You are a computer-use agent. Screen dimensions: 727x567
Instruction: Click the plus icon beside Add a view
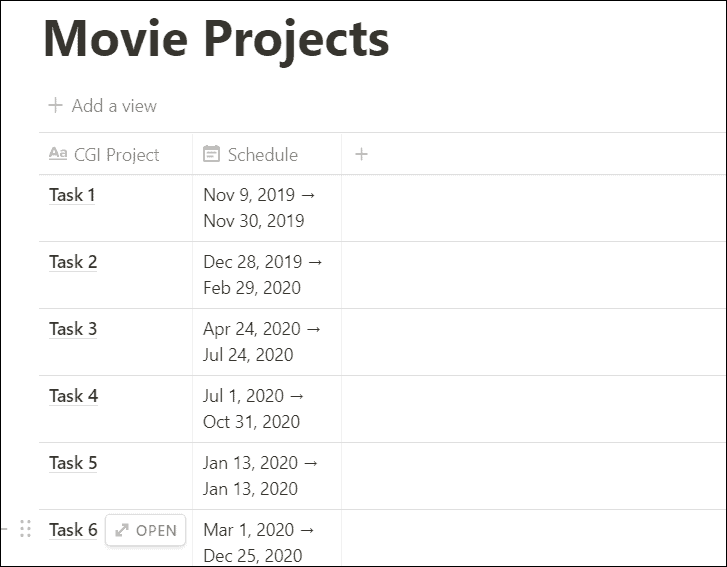[55, 105]
